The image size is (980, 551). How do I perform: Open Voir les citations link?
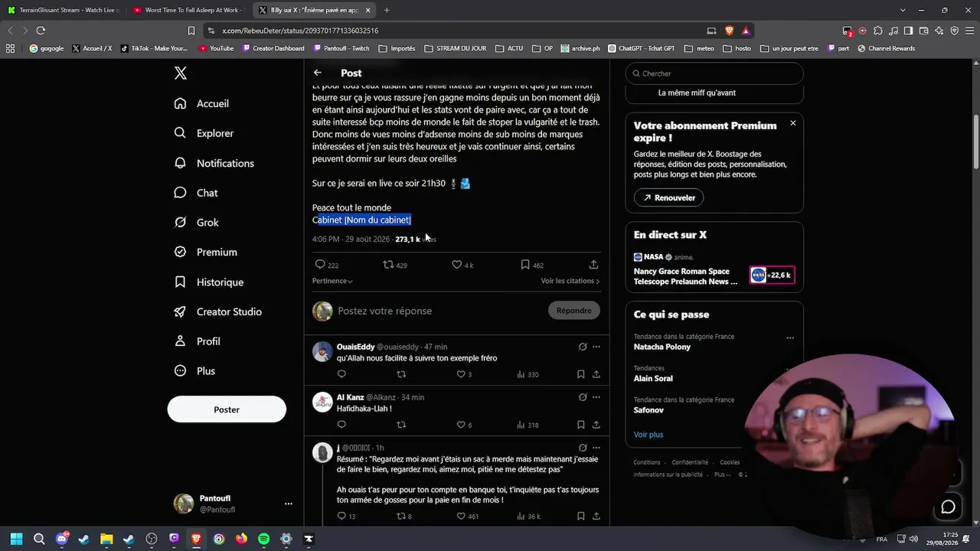pos(570,281)
